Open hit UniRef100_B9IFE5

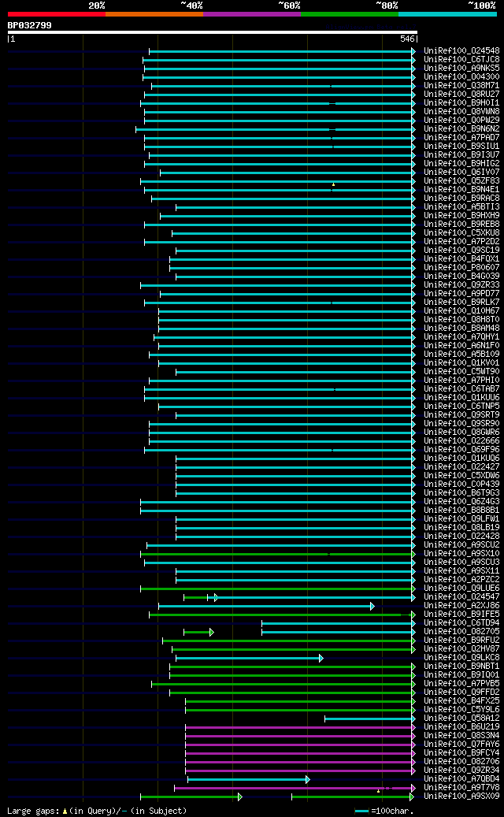(x=461, y=614)
